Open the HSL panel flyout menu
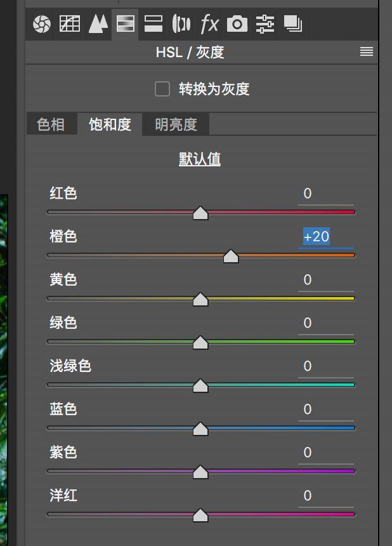 click(x=367, y=52)
